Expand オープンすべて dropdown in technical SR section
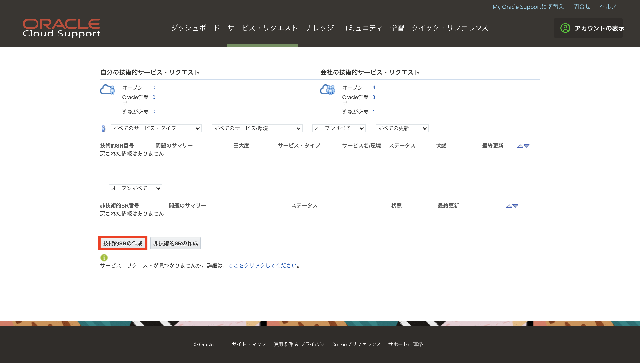This screenshot has width=640, height=364. (338, 128)
